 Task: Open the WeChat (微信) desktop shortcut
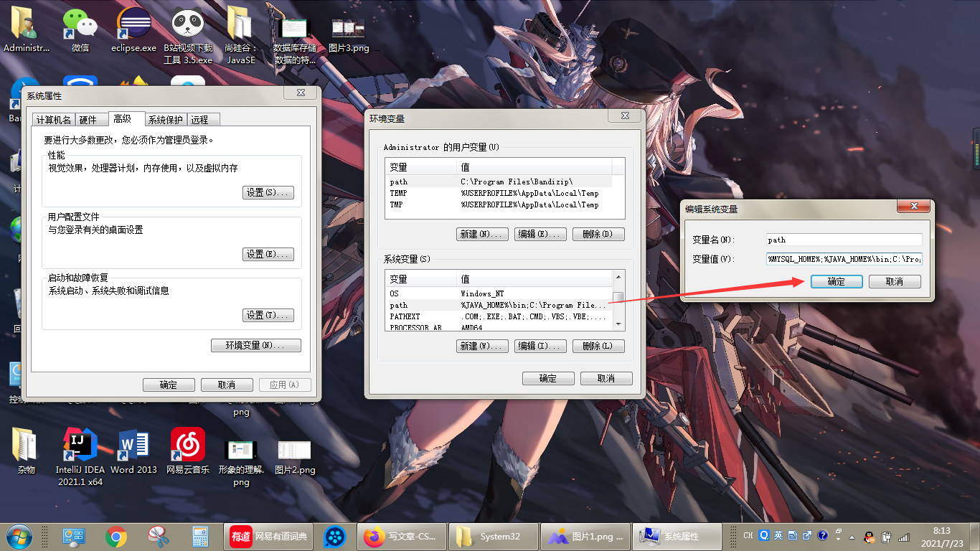[x=80, y=31]
